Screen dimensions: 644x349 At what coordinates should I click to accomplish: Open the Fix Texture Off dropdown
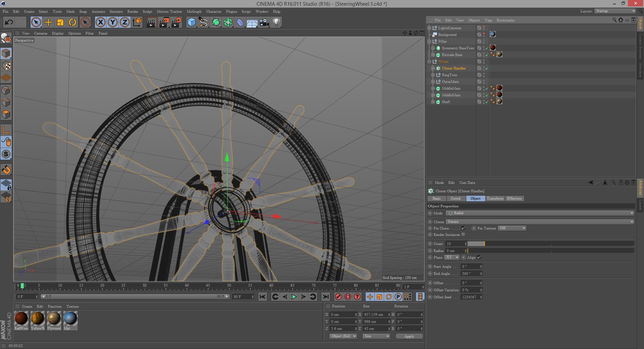[512, 228]
